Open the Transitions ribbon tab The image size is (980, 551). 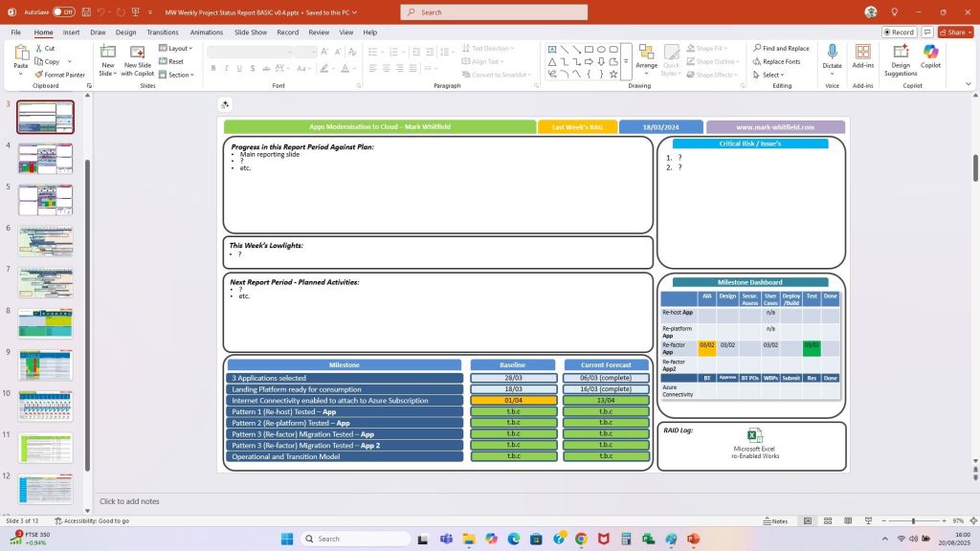[x=163, y=32]
